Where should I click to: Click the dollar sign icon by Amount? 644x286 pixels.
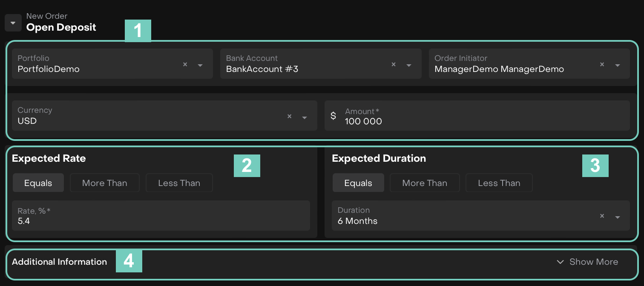(x=333, y=116)
